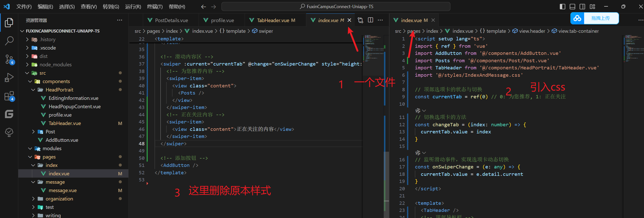
Task: Close the left editor index.vue tab
Action: click(x=349, y=20)
